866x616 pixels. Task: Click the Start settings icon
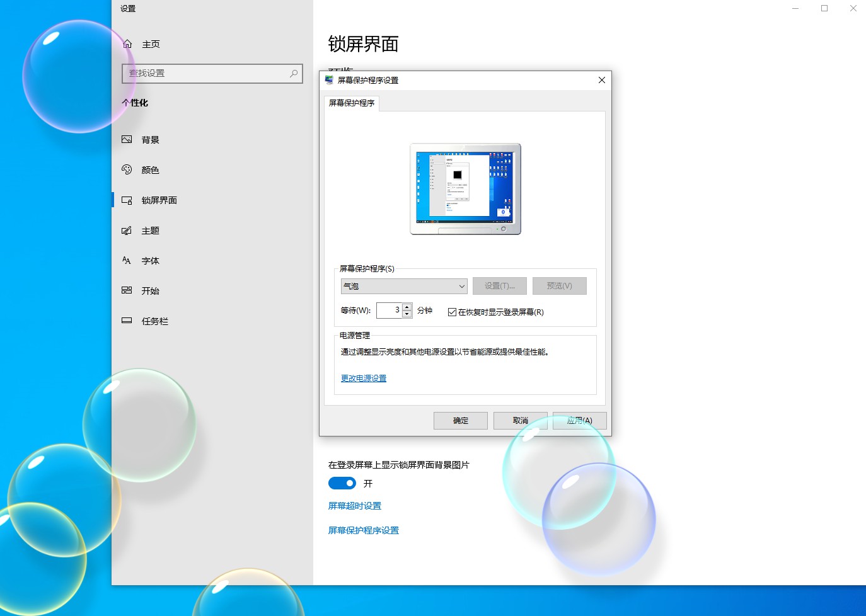[126, 290]
